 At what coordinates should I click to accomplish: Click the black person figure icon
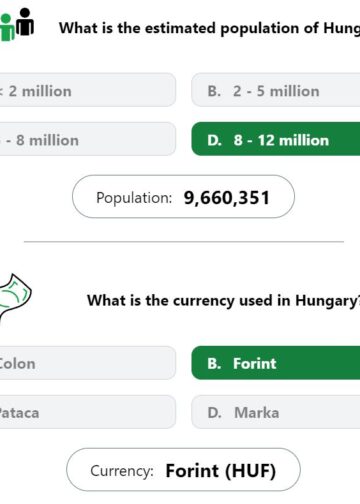tap(25, 22)
